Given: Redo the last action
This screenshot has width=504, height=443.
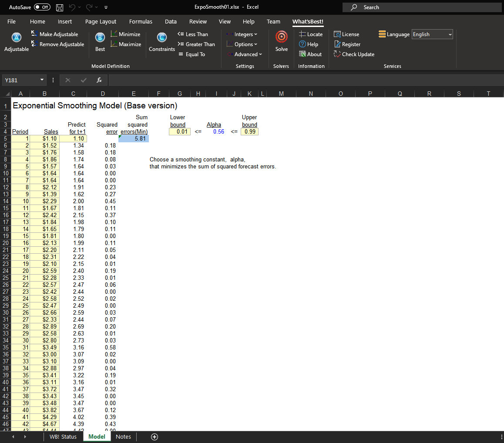Looking at the screenshot, I should [x=89, y=7].
